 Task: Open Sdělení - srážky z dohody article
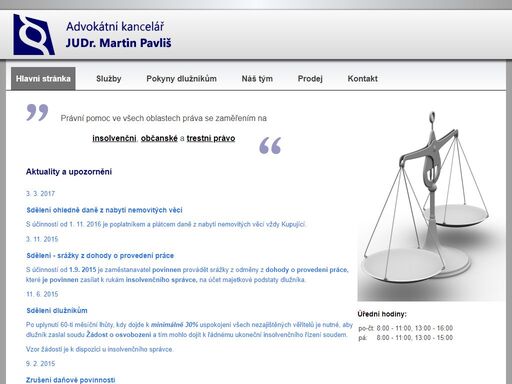click(100, 256)
